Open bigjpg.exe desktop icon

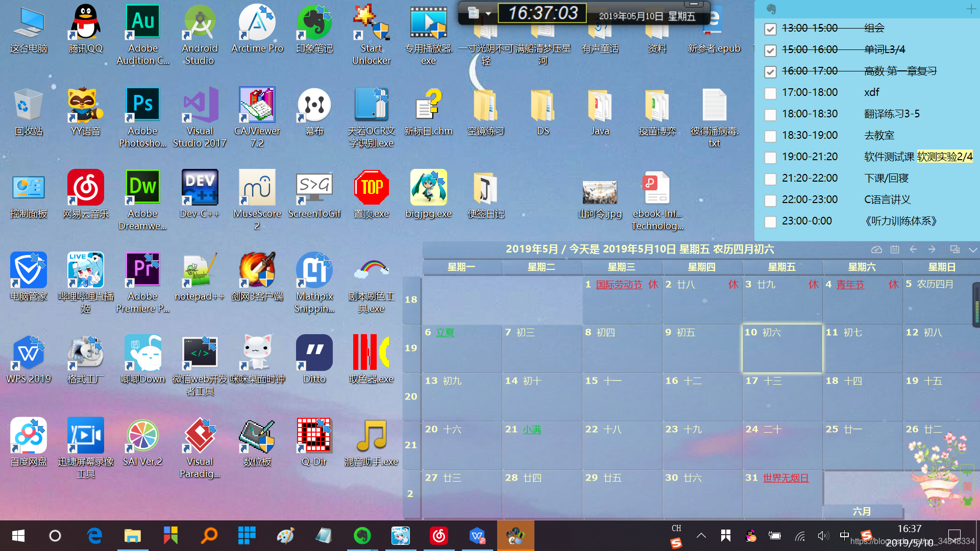pos(429,195)
